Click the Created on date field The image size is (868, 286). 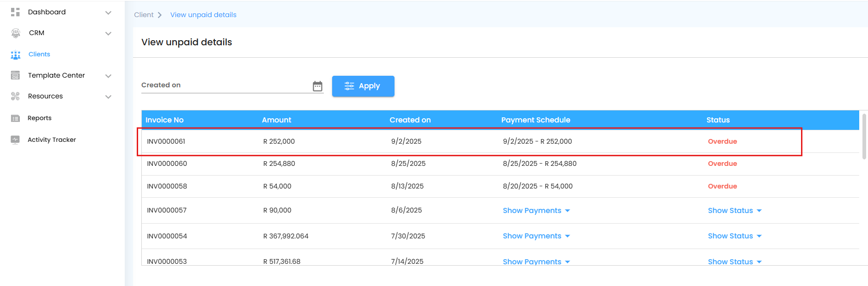[225, 85]
